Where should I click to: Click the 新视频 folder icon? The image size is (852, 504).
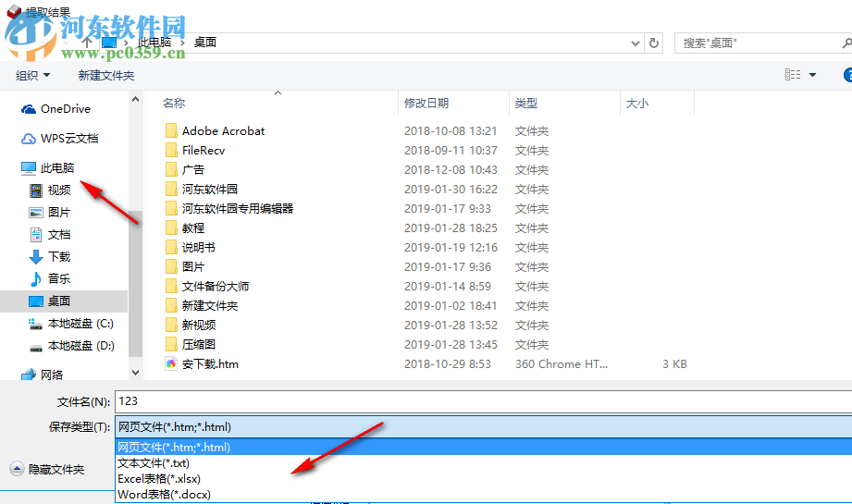click(171, 326)
